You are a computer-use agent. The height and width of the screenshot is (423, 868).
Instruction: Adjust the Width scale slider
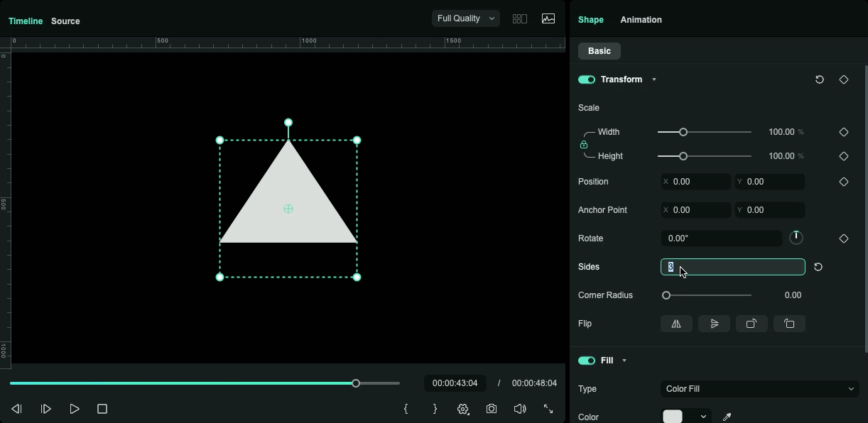click(x=683, y=132)
